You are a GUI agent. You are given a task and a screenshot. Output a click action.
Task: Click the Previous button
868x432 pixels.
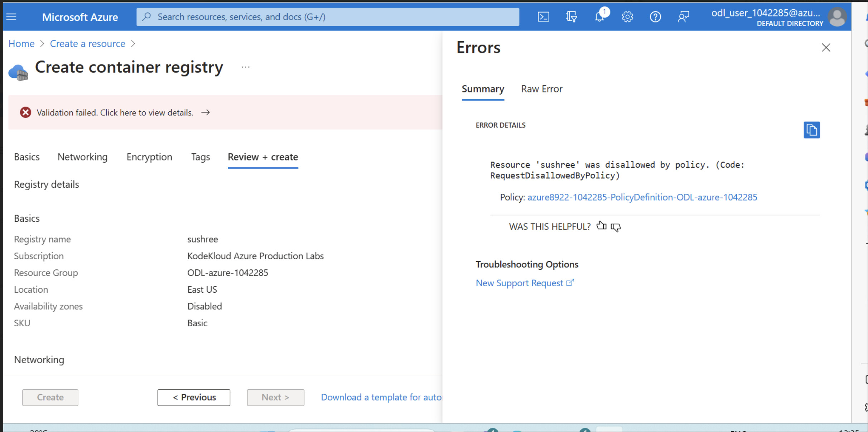coord(194,397)
